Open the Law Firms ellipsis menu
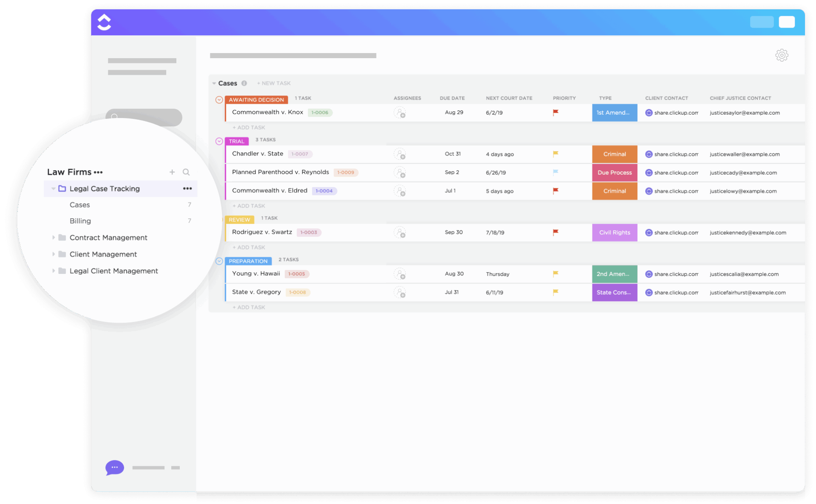Viewport: 816px width, 504px height. pos(98,172)
